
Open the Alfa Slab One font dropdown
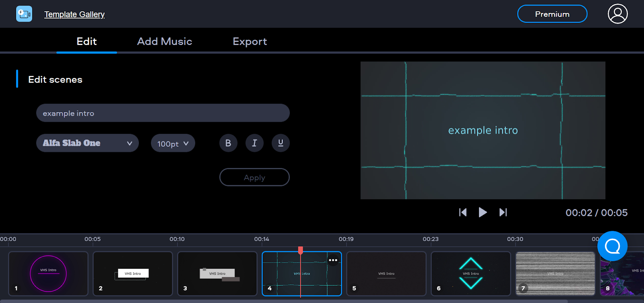click(87, 143)
